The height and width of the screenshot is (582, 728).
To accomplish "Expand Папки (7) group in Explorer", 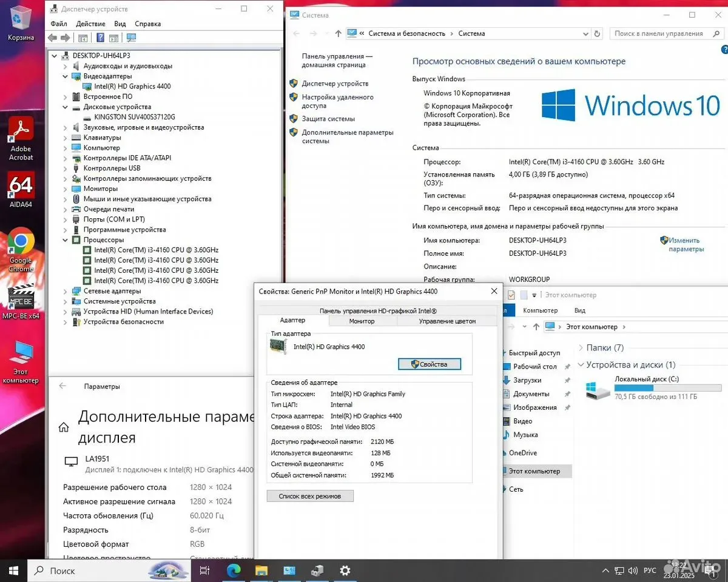I will click(581, 348).
